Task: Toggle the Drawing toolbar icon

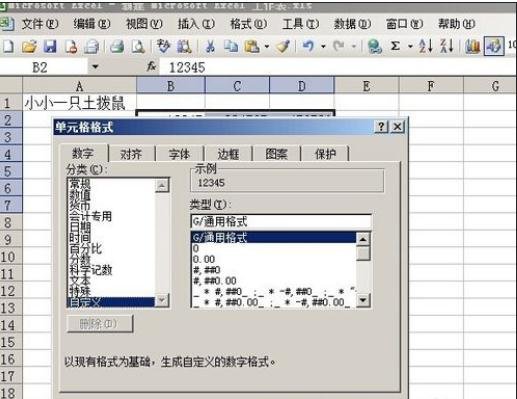Action: click(494, 46)
